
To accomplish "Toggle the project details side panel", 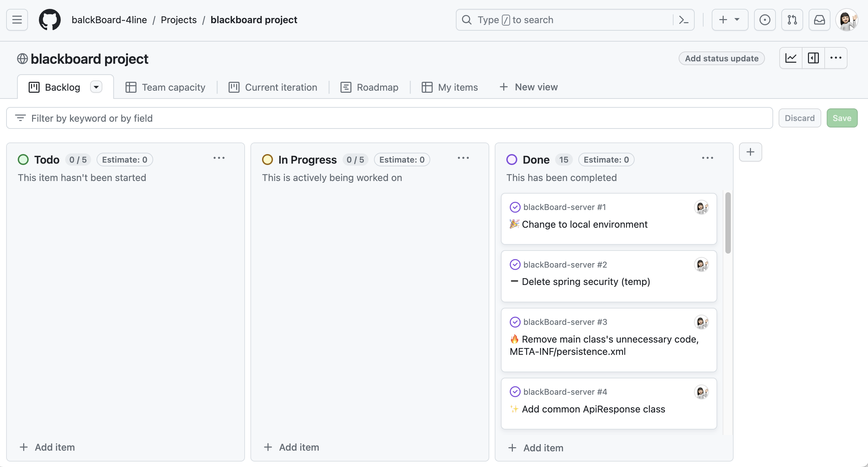I will (813, 58).
